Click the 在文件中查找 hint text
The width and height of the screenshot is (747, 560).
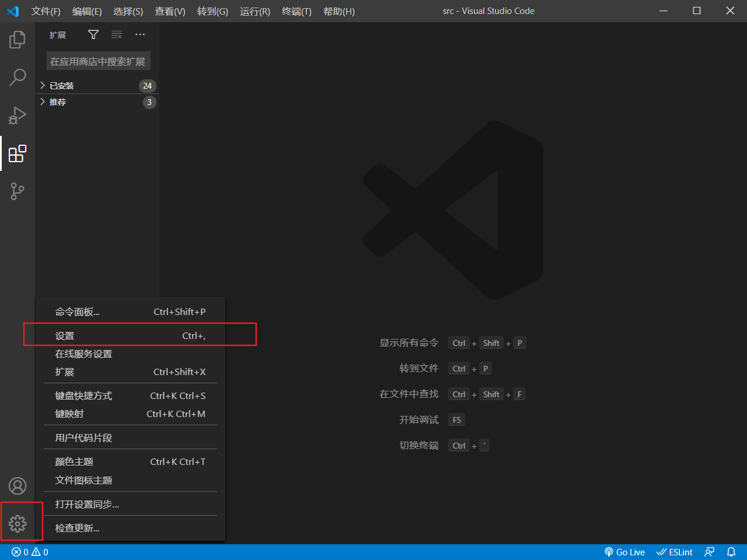(409, 394)
